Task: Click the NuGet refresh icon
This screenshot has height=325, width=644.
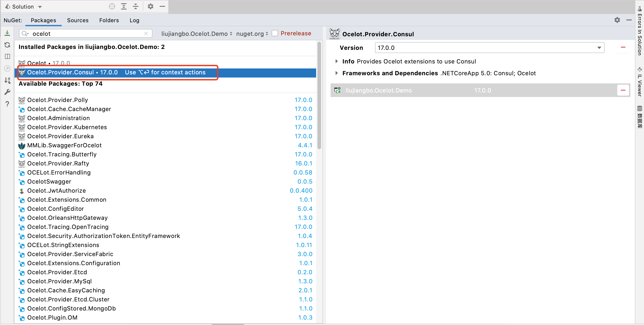Action: (7, 45)
